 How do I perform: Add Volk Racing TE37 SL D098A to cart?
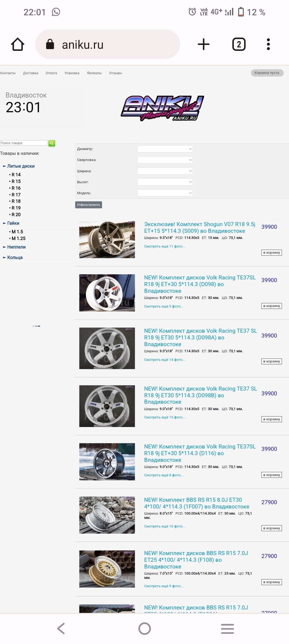pos(272,361)
